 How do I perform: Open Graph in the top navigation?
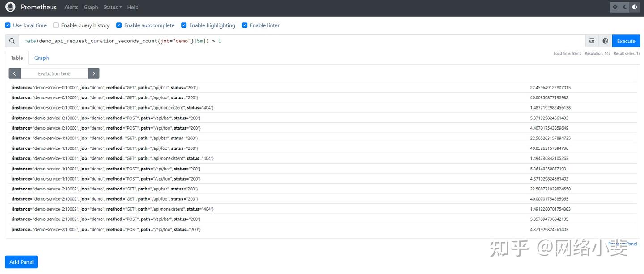point(91,7)
